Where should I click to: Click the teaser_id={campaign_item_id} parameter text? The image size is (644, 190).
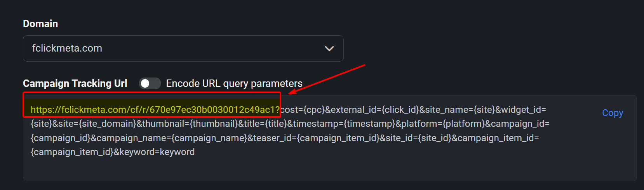tap(316, 138)
